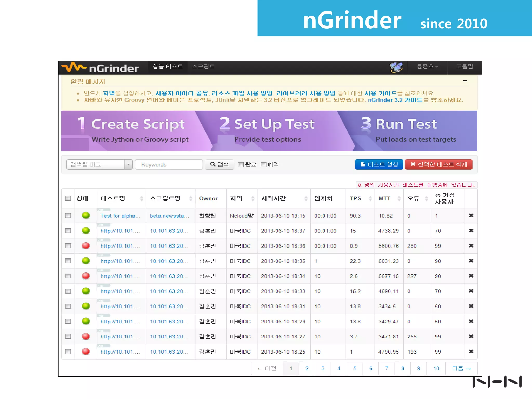Focus the Keywords search field
This screenshot has width=532, height=399.
(169, 164)
